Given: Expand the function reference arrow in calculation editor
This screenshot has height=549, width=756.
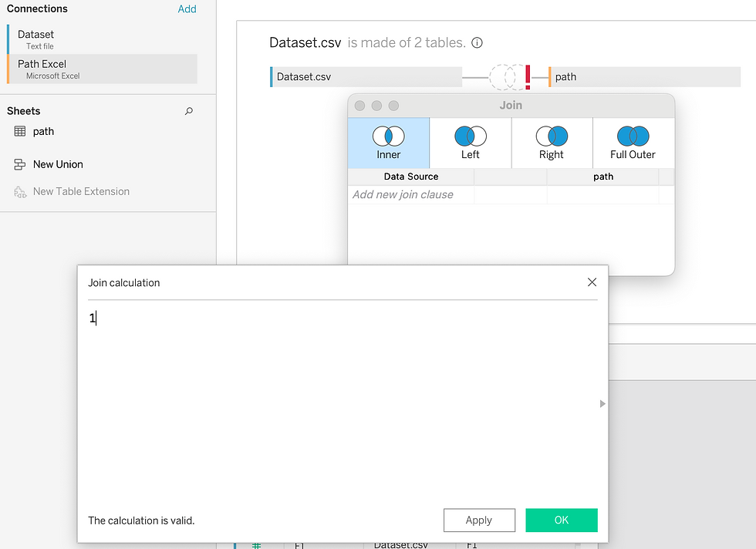Looking at the screenshot, I should (x=602, y=404).
